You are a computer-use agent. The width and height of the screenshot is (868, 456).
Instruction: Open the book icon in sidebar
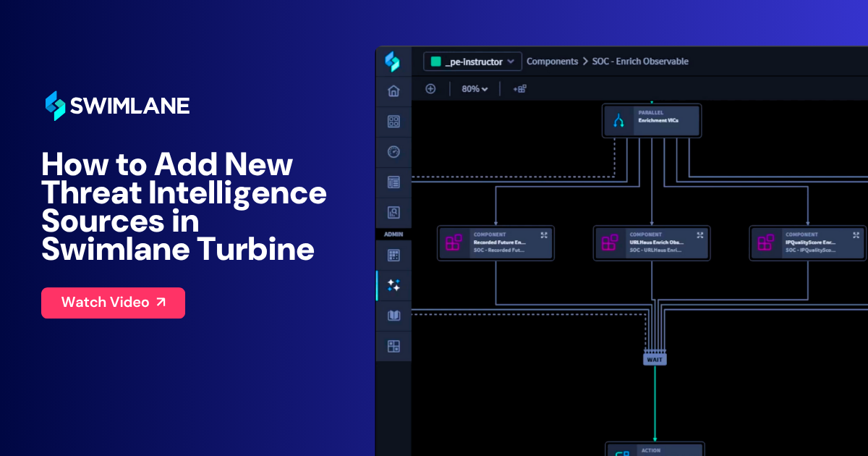coord(393,316)
